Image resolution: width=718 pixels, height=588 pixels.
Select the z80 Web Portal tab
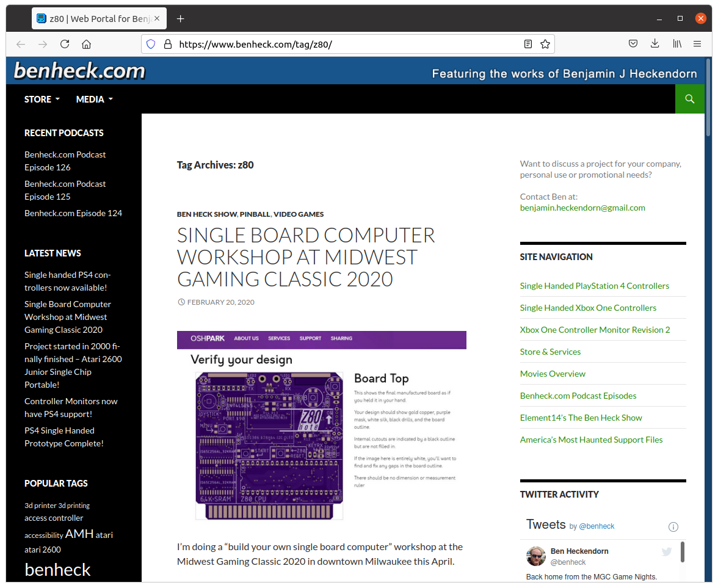99,19
